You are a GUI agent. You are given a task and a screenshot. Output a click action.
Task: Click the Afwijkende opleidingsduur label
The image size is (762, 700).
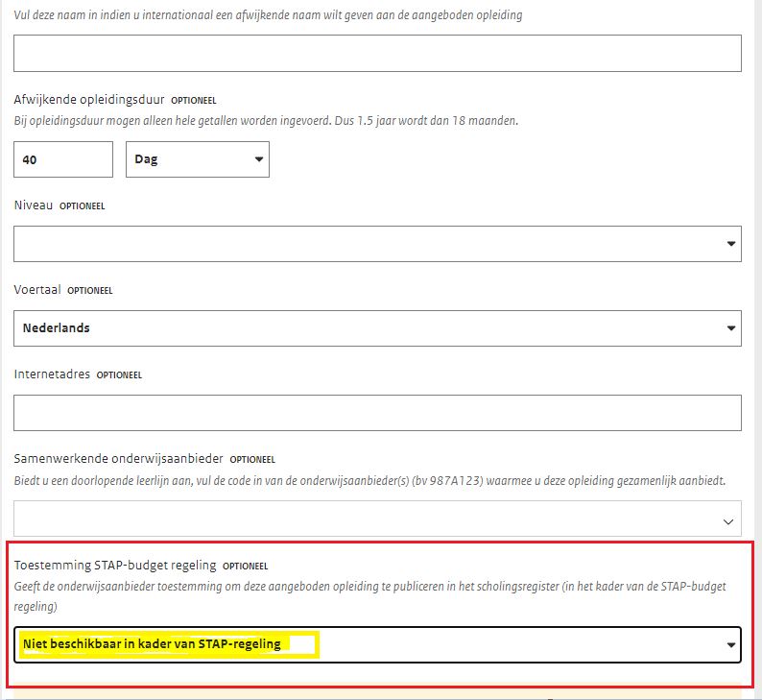pos(89,100)
